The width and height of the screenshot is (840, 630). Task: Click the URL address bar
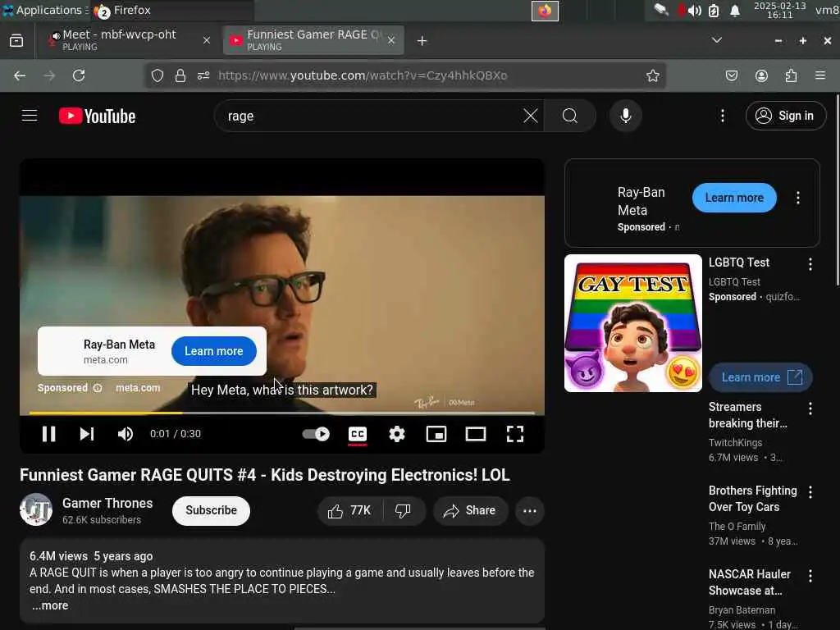(x=405, y=75)
